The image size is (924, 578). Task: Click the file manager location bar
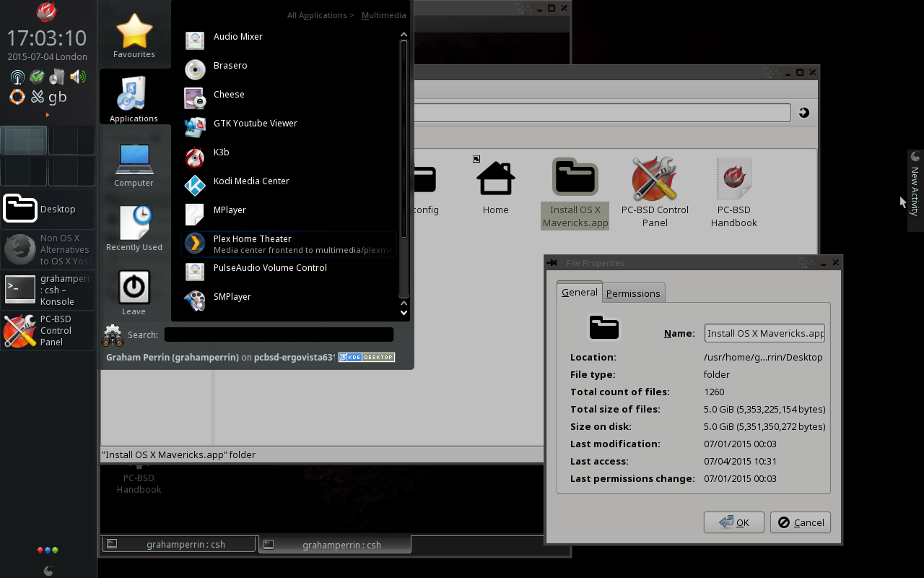(602, 113)
